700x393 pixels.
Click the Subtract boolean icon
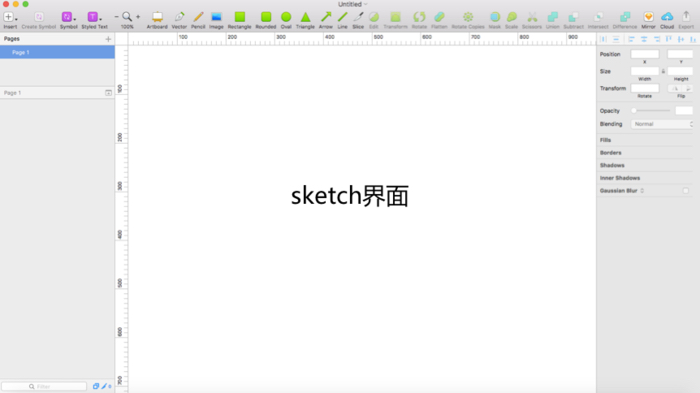[574, 17]
